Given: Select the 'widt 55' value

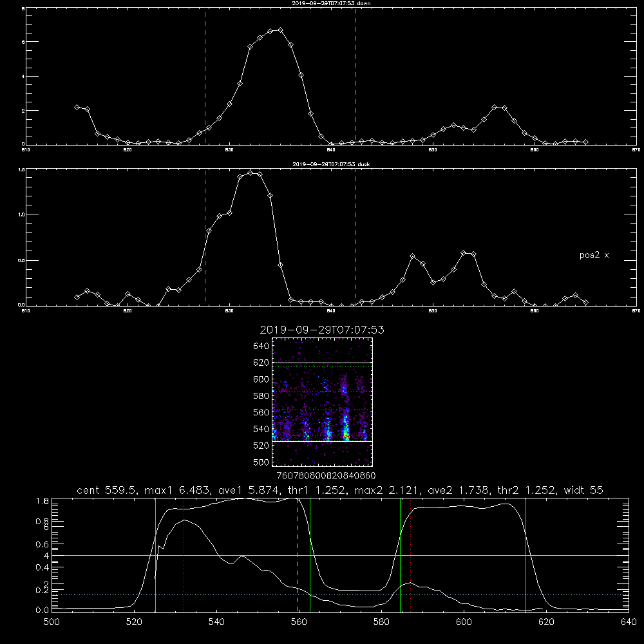Looking at the screenshot, I should click(x=583, y=490).
